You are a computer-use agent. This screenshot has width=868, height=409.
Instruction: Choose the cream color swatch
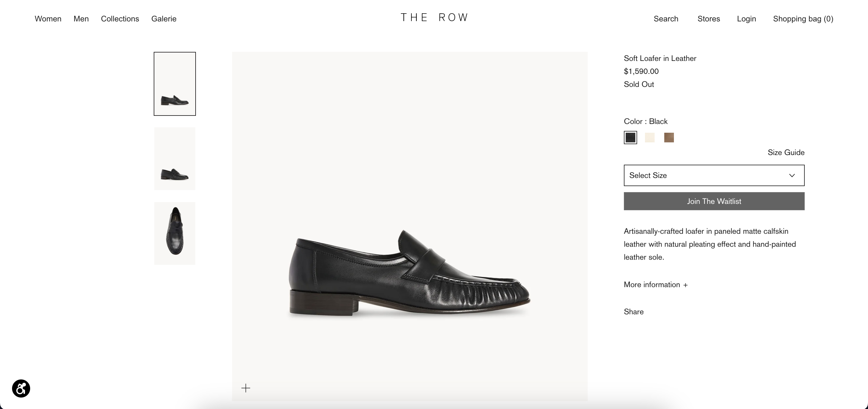click(650, 138)
